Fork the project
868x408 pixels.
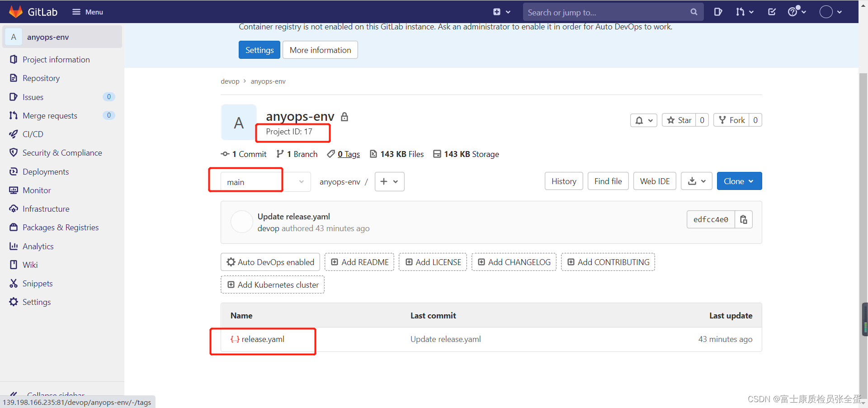tap(731, 120)
